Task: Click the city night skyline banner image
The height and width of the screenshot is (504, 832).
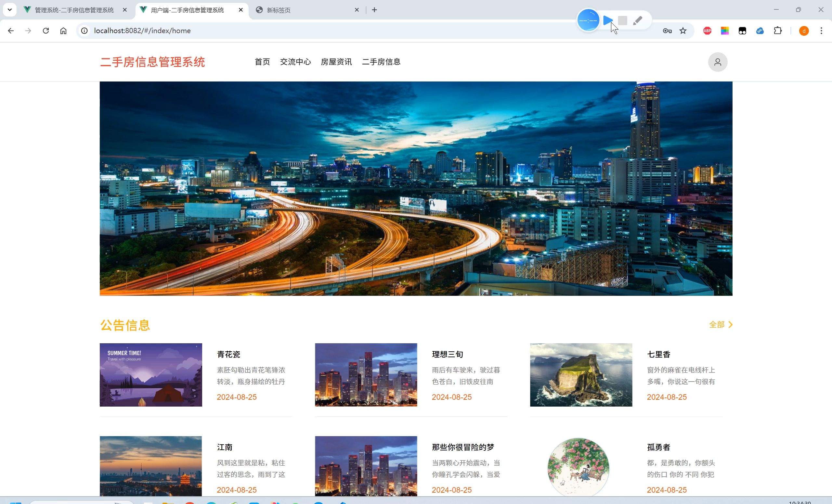Action: pos(416,189)
